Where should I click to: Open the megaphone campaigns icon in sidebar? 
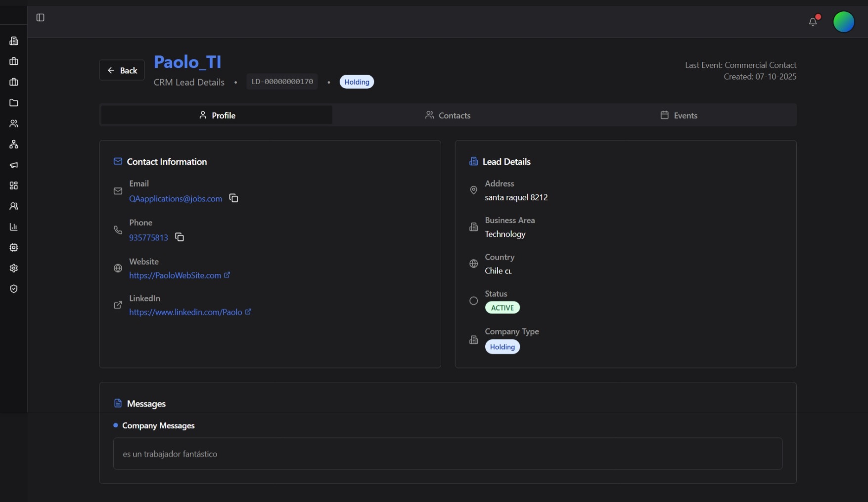coord(14,165)
